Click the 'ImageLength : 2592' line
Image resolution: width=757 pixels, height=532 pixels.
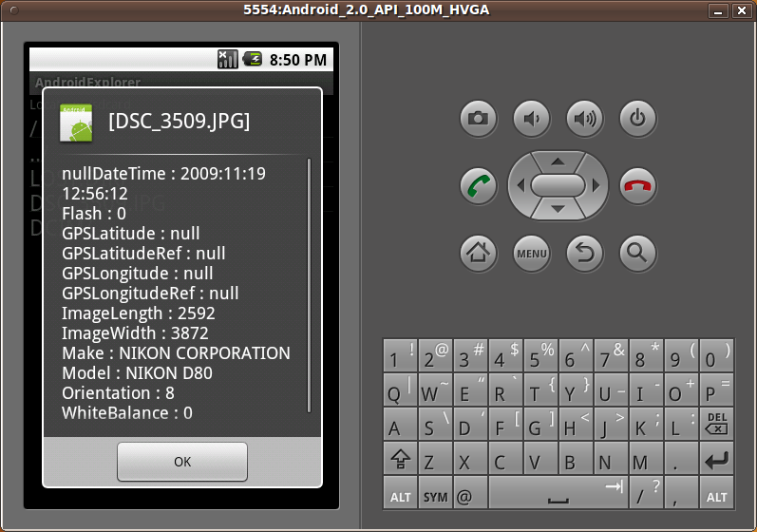(138, 313)
